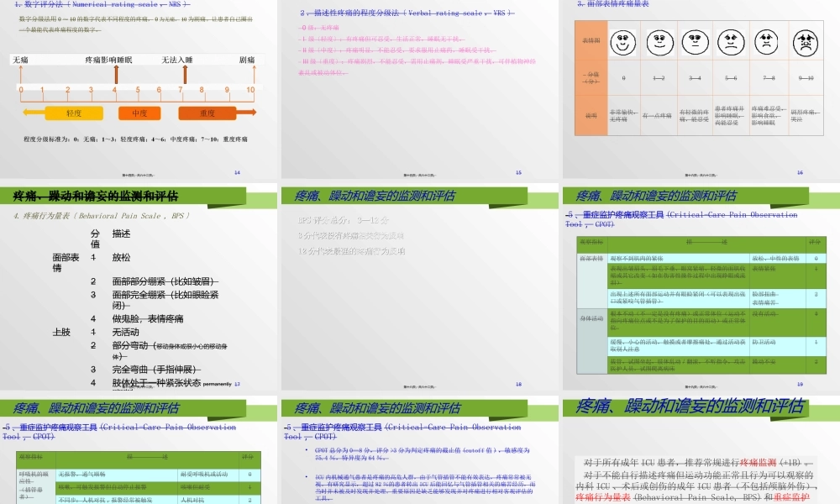The image size is (840, 504).
Task: Click the crying face for score 9-10
Action: (806, 44)
